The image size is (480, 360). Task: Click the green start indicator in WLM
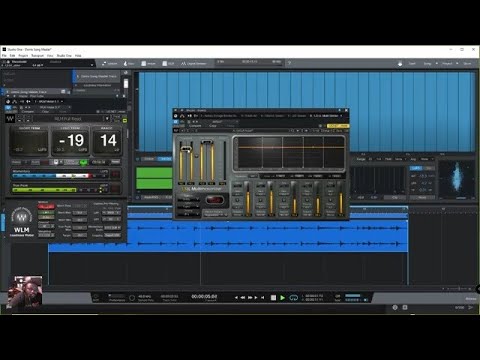[x=83, y=162]
